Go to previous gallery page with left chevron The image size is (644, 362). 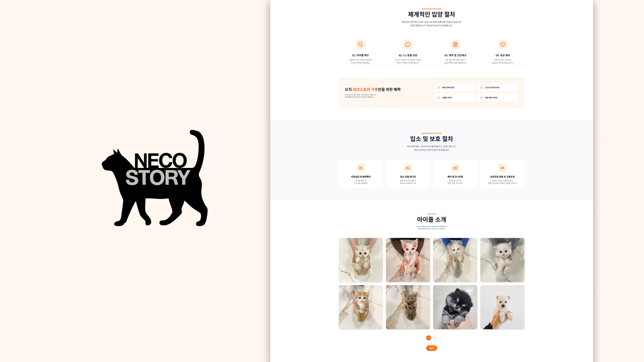(422, 338)
